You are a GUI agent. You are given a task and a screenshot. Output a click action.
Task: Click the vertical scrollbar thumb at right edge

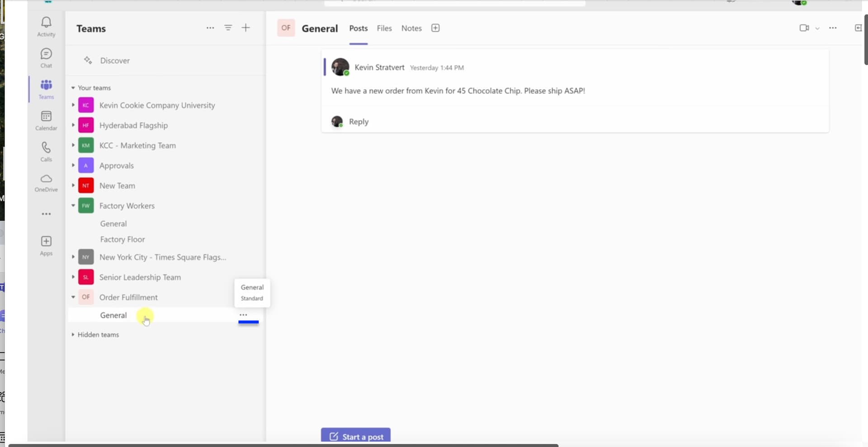point(866,40)
